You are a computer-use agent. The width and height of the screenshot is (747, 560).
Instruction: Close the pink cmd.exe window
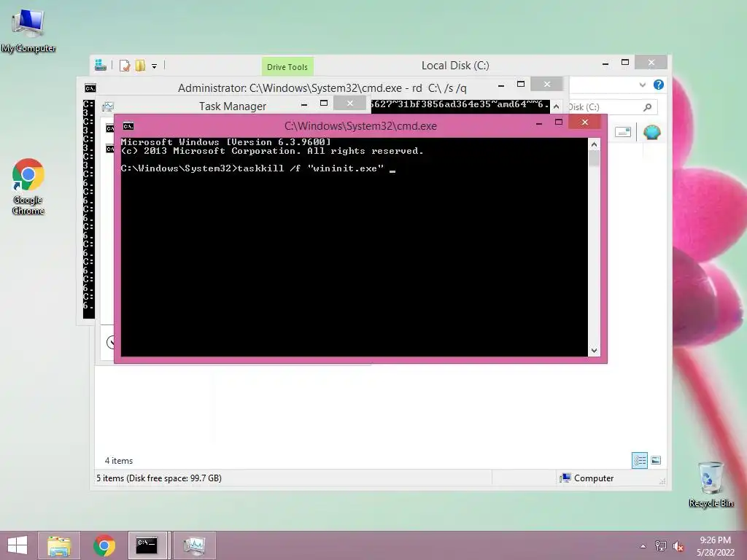[585, 122]
